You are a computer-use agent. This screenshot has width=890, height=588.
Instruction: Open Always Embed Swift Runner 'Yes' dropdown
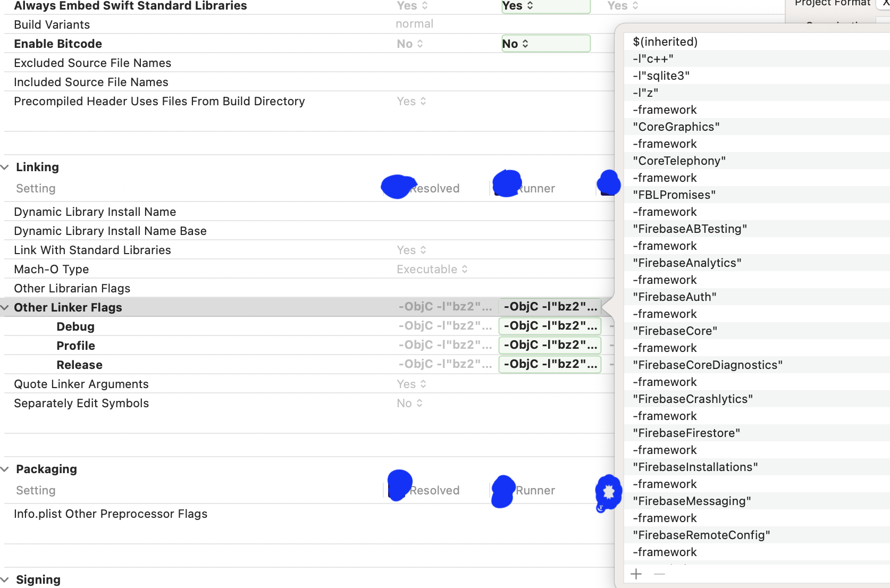click(x=545, y=6)
